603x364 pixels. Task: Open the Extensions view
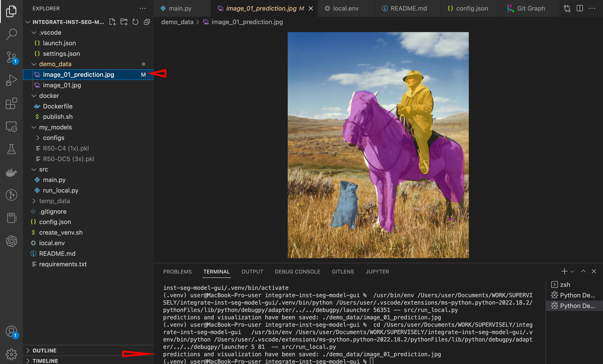point(11,103)
